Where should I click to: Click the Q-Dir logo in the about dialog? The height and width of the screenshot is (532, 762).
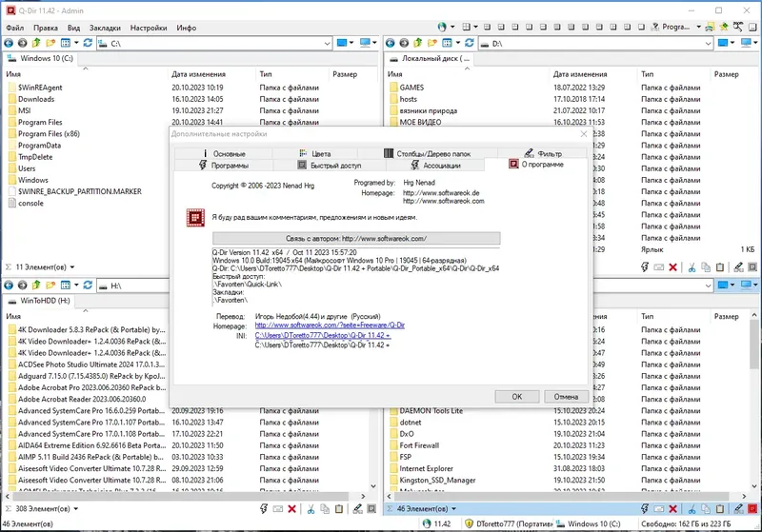195,217
